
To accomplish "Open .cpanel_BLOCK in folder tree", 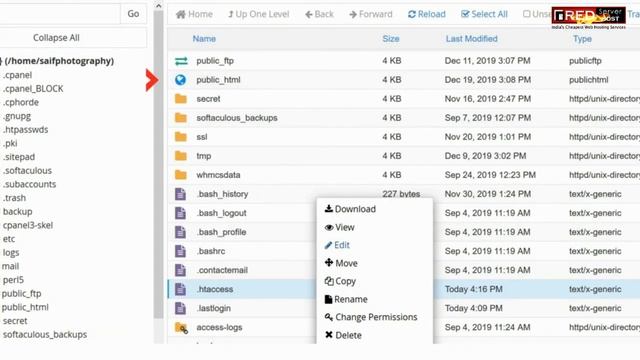I will (x=33, y=89).
